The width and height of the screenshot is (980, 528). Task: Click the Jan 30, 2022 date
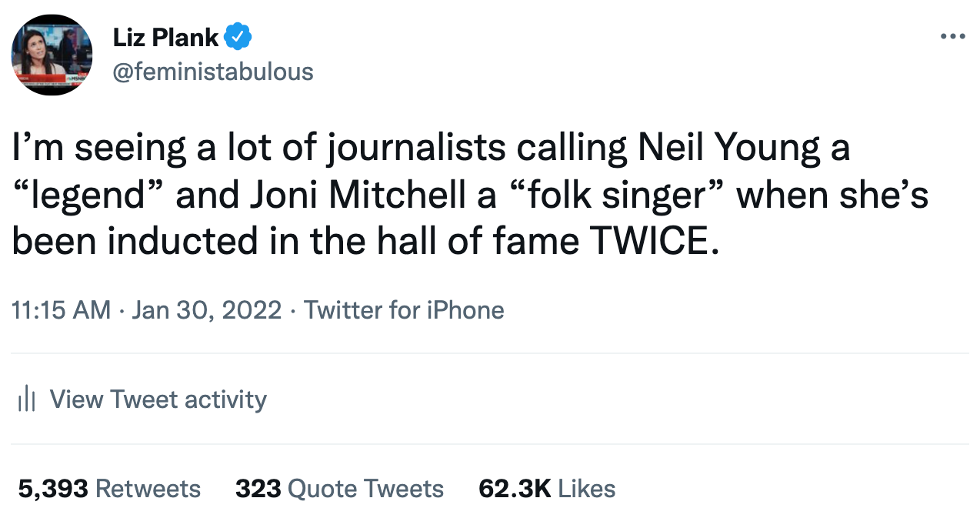(207, 310)
